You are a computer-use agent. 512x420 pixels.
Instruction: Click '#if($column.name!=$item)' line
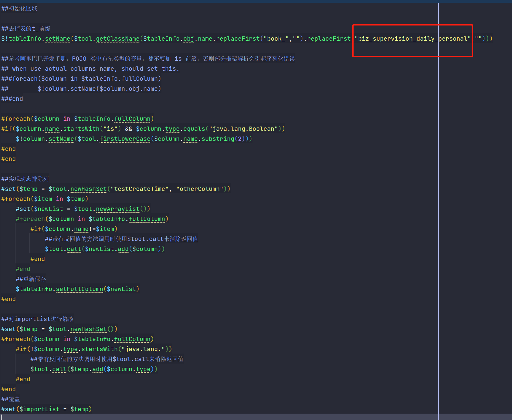click(x=74, y=229)
